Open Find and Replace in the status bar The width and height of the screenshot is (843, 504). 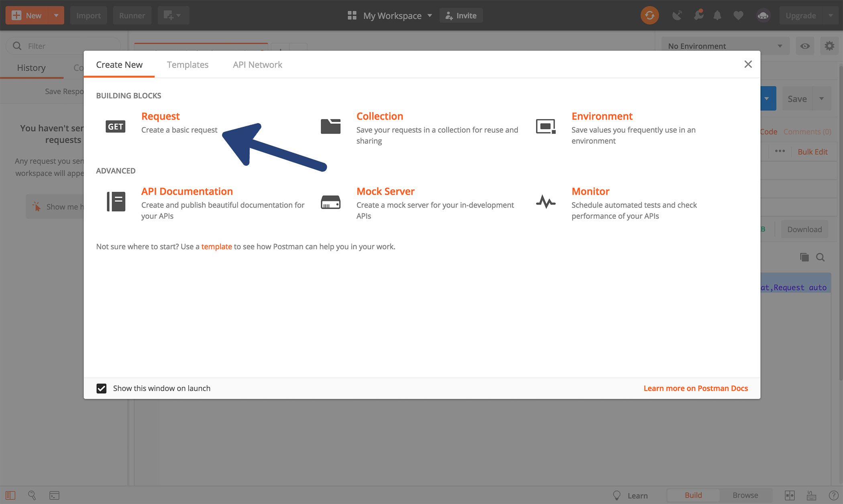32,496
